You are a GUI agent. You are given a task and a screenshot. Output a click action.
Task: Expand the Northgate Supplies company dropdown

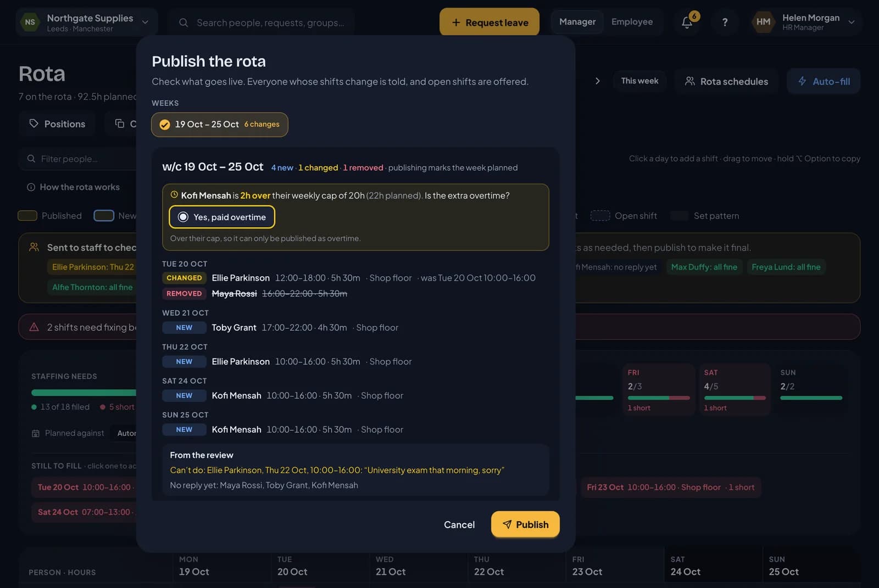click(x=145, y=22)
